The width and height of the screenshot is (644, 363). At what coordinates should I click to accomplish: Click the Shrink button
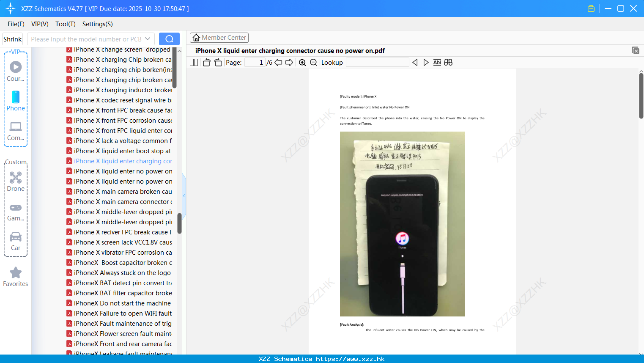tap(13, 39)
